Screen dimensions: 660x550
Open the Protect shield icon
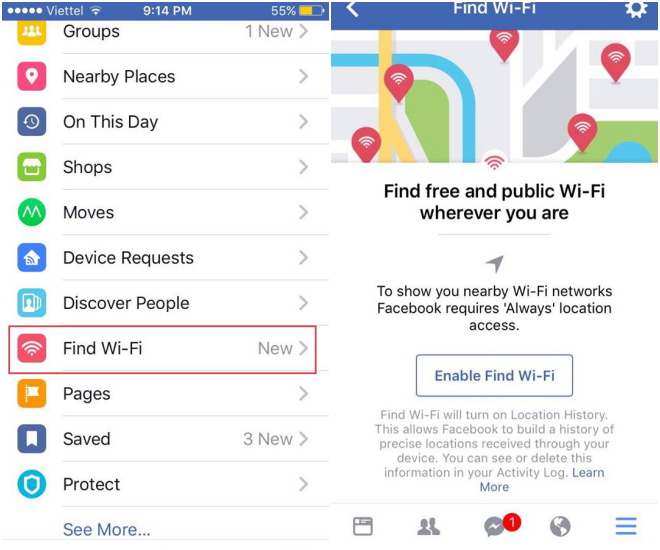coord(32,484)
